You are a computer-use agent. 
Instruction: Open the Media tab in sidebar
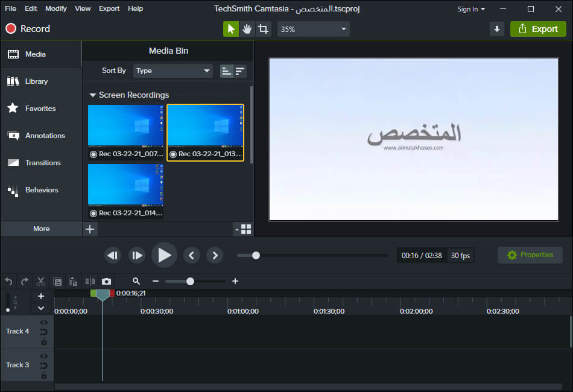(41, 54)
